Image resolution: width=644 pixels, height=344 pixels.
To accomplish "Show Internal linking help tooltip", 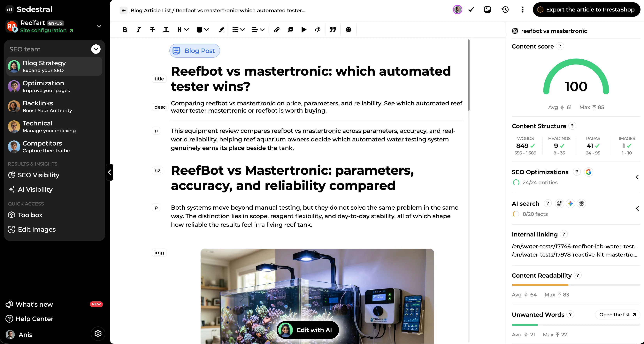I will tap(564, 234).
